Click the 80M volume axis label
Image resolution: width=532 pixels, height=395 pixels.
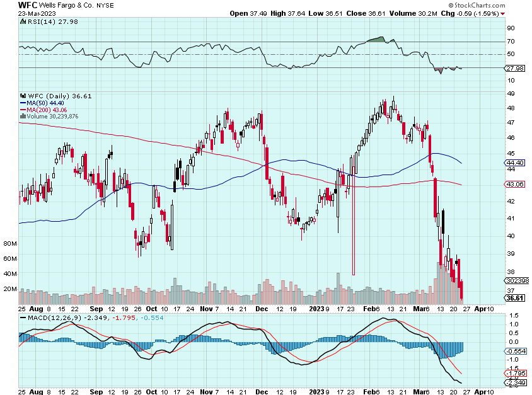tap(10, 244)
